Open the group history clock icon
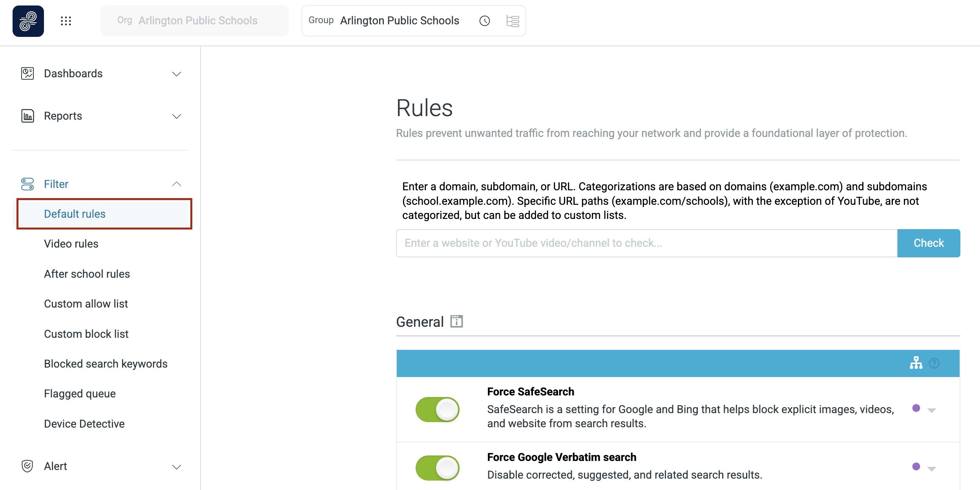Screen dimensions: 980x490 point(485,21)
